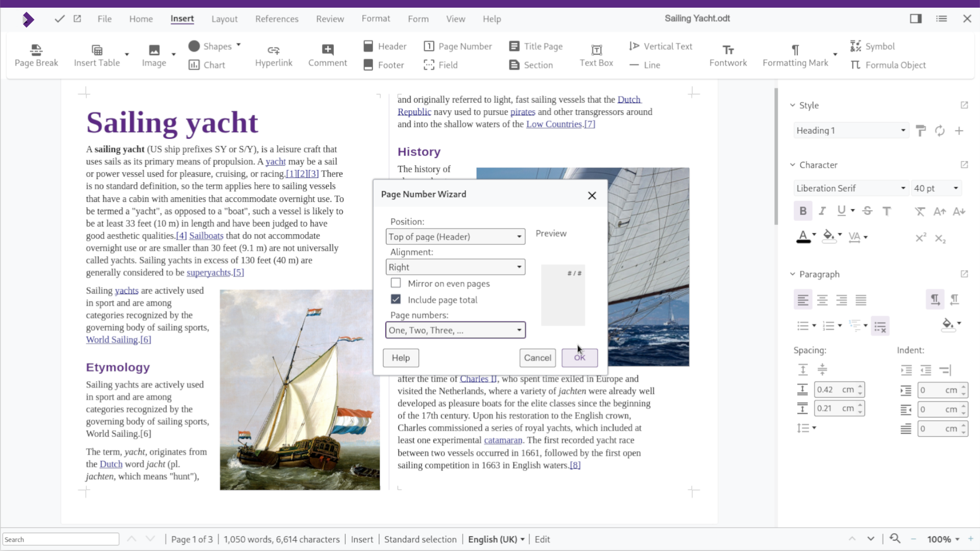Switch to Home tab
Viewport: 980px width, 551px height.
pyautogui.click(x=141, y=19)
